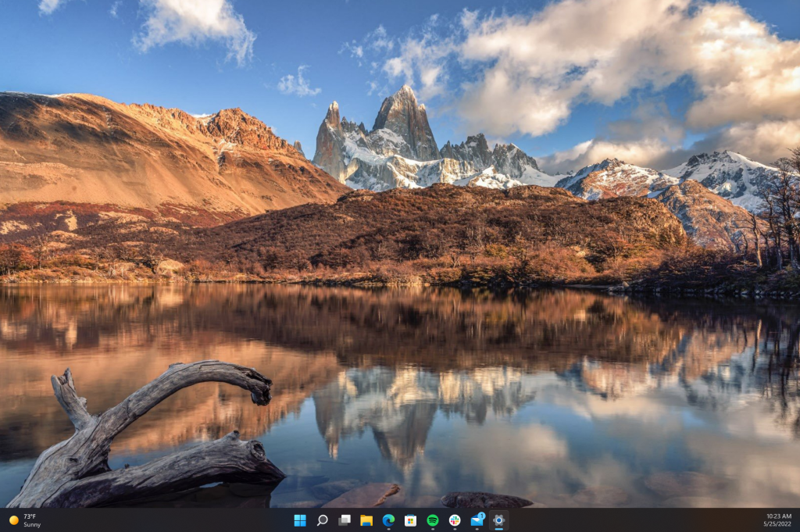Click the Mail notification badge showing 1
This screenshot has height=532, width=800.
tap(481, 516)
